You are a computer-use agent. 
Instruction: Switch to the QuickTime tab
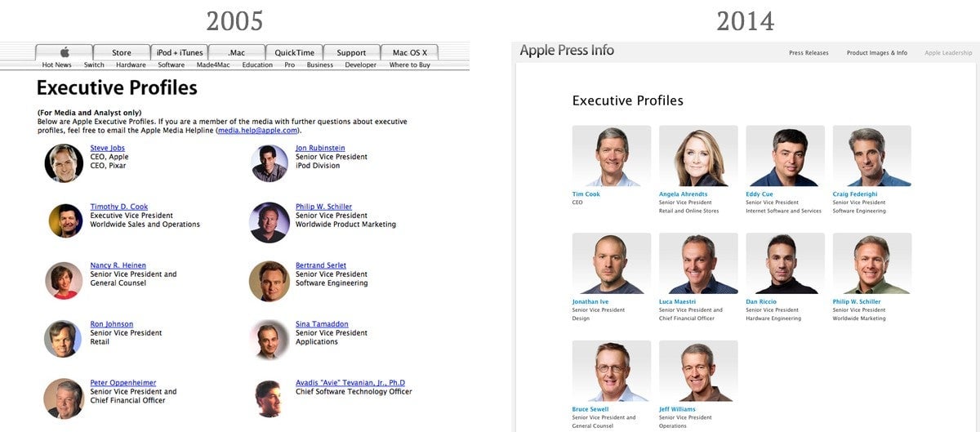click(x=294, y=52)
